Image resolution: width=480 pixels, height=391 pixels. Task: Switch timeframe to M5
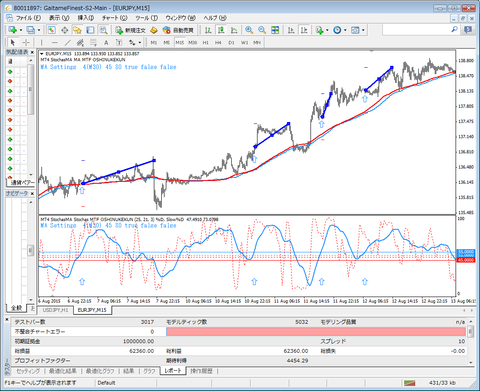tap(167, 42)
